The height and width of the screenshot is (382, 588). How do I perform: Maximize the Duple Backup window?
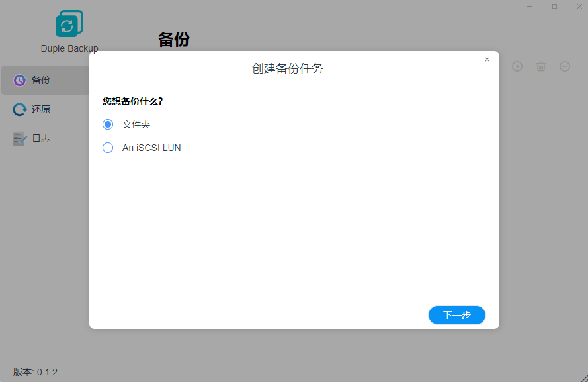point(554,6)
